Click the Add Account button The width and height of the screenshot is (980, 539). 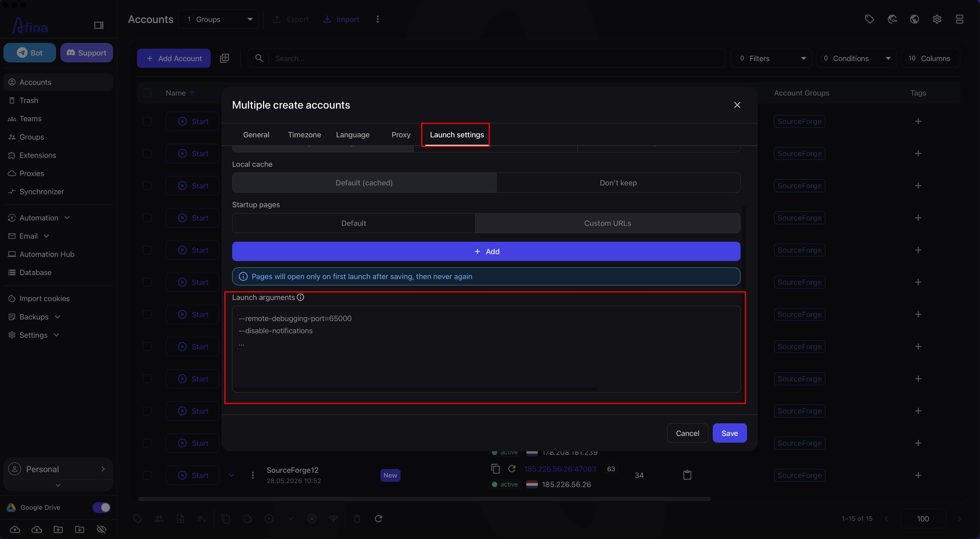[x=174, y=59]
